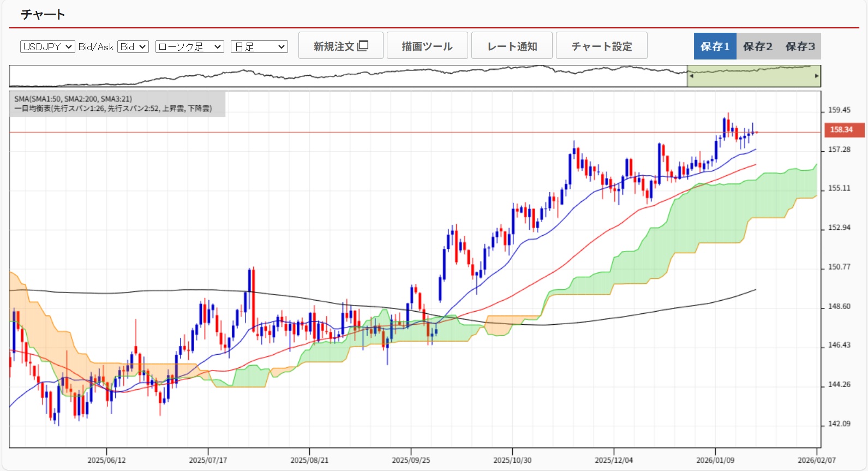868x471 pixels.
Task: Select the 保存3 saved layout tab
Action: pyautogui.click(x=800, y=46)
